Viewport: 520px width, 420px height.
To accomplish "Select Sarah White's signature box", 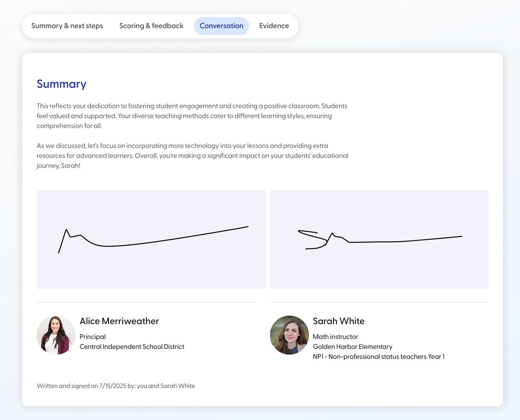I will point(379,239).
